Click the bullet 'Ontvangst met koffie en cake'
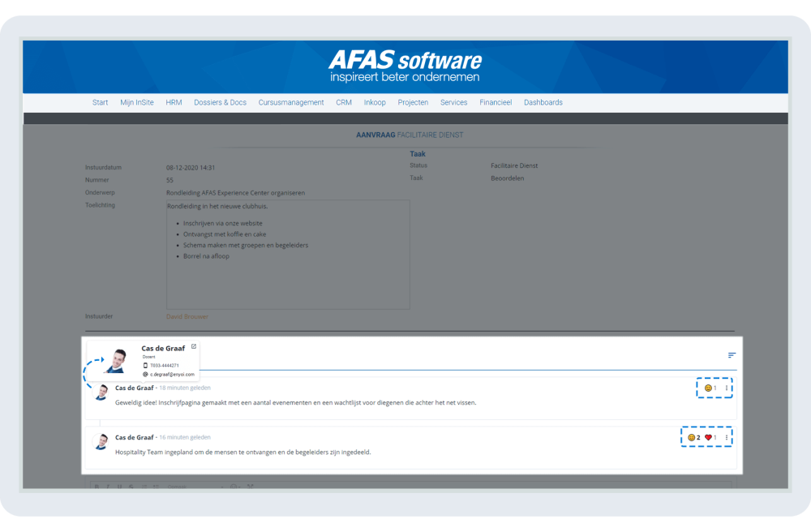Viewport: 811px width, 532px height. point(225,234)
